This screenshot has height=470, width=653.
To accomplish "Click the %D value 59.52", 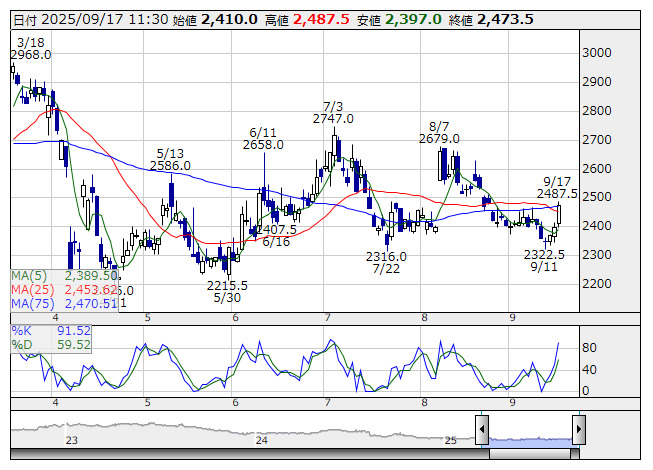I will tap(74, 345).
